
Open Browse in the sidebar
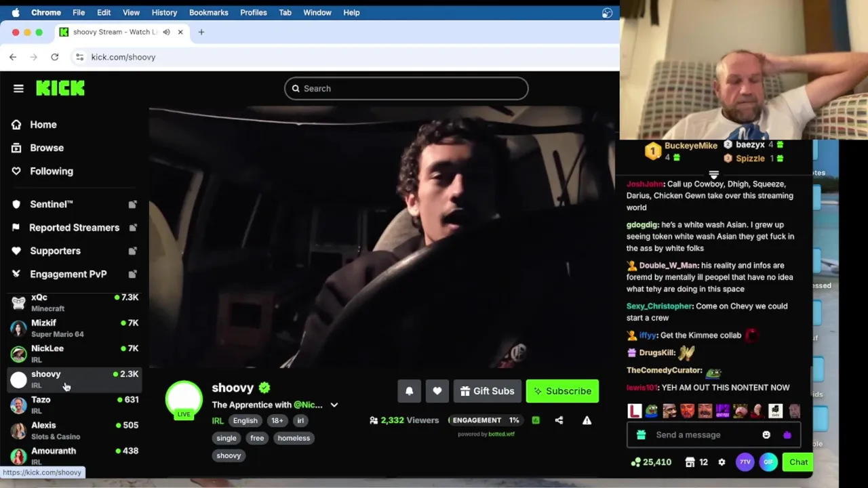pos(46,148)
